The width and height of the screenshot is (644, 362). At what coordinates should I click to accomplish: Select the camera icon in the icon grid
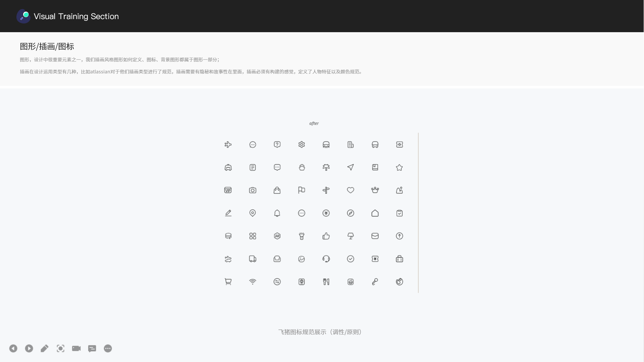click(253, 190)
